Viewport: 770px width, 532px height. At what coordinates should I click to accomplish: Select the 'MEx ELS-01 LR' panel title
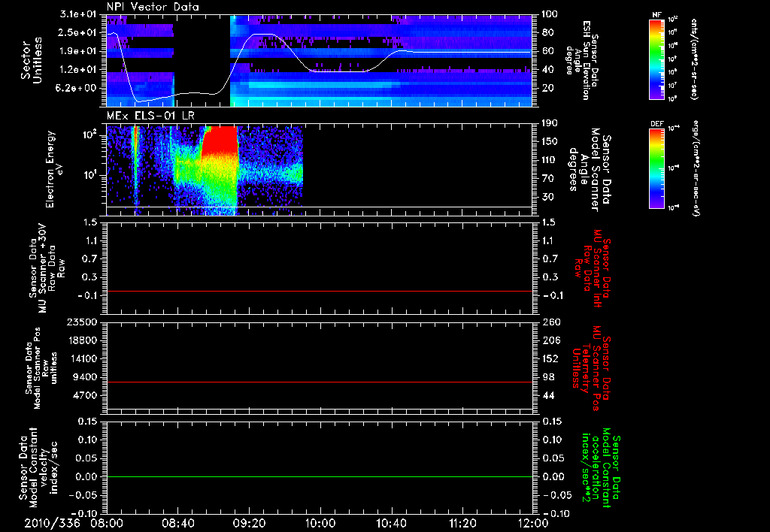(150, 116)
